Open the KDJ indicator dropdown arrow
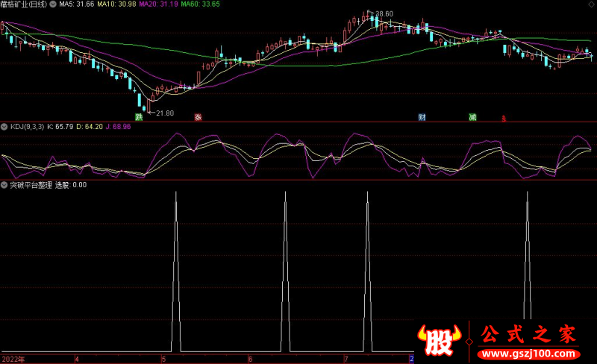 (x=4, y=127)
